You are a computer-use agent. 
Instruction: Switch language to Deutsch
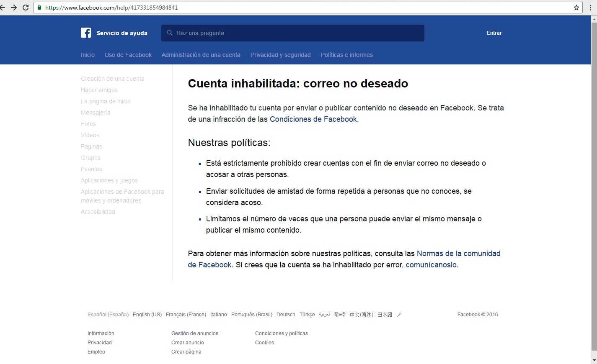pos(286,315)
